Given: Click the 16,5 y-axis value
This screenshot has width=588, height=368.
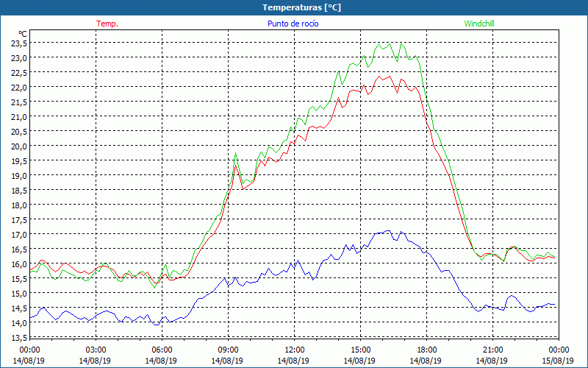Looking at the screenshot, I should tap(19, 249).
